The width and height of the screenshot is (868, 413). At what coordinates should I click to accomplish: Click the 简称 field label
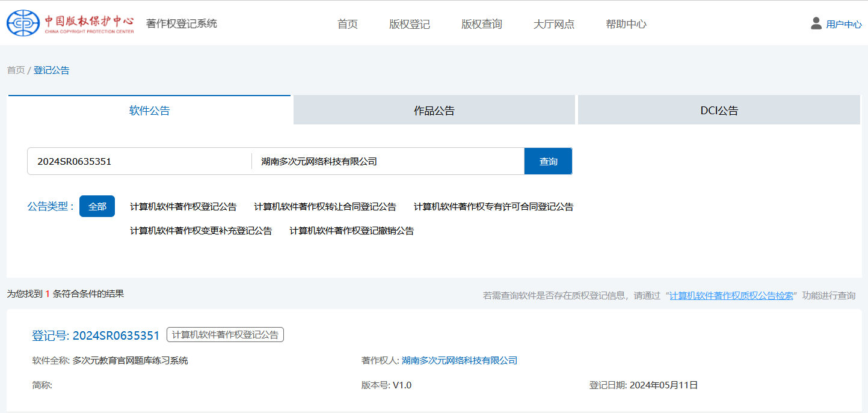[42, 385]
